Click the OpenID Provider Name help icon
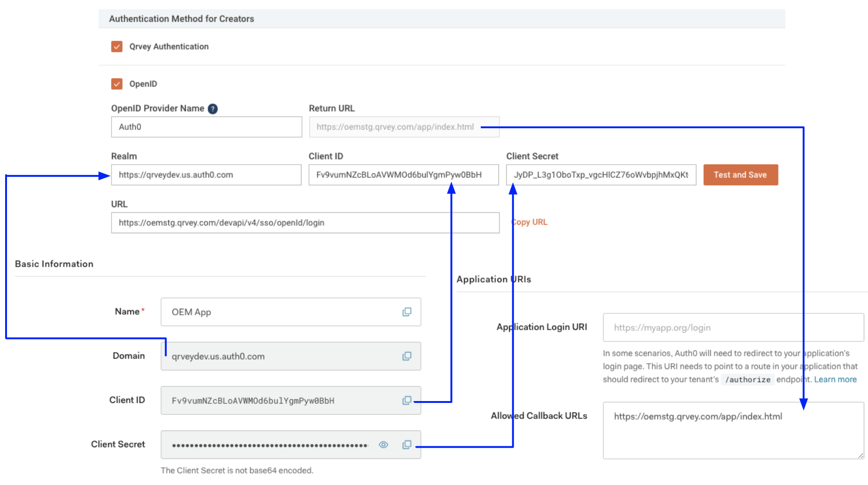This screenshot has height=485, width=868. [x=212, y=109]
